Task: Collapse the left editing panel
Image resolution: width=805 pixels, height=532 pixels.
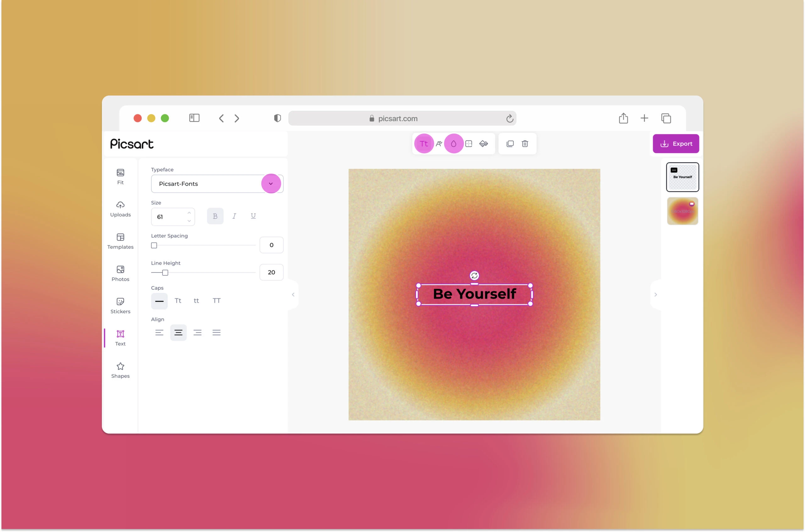Action: pyautogui.click(x=293, y=294)
